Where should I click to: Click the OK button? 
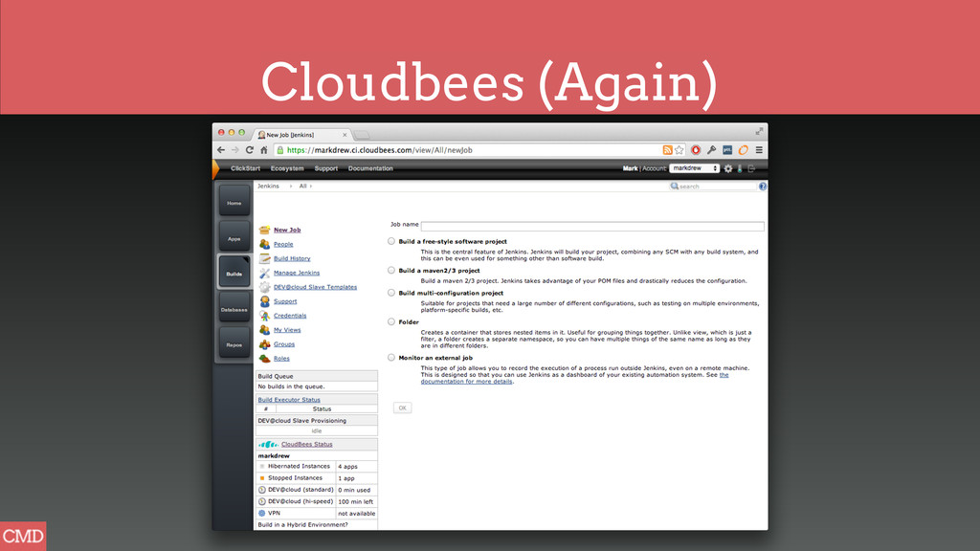pos(403,408)
